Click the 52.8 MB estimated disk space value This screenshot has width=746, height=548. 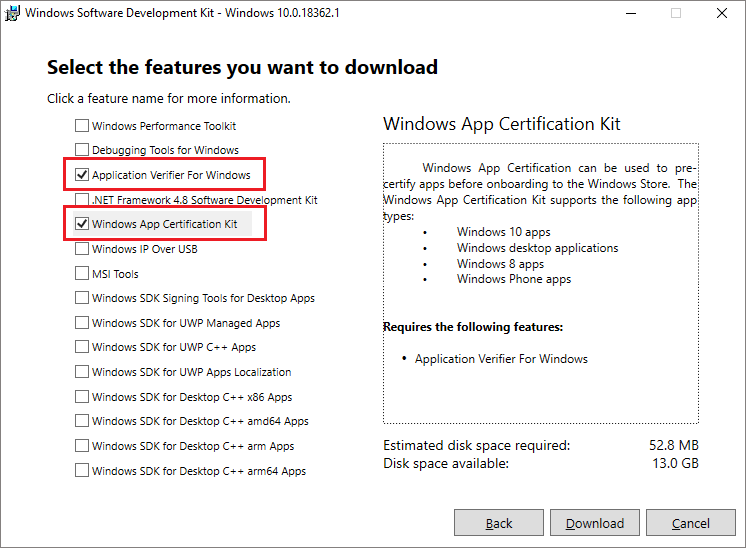tap(674, 445)
